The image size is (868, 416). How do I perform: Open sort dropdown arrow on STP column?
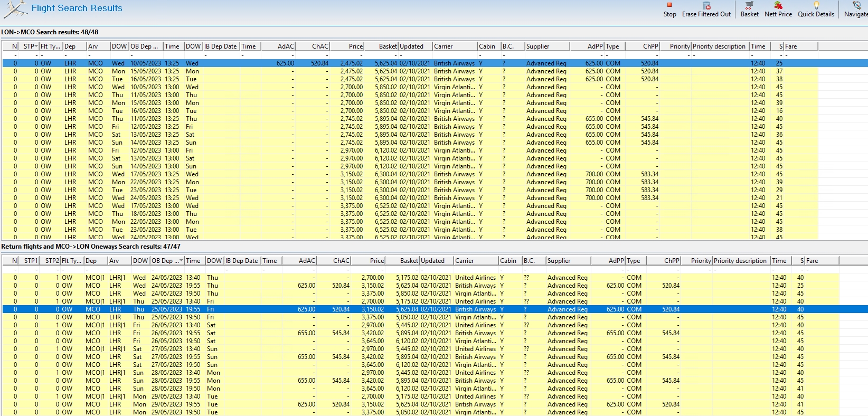36,46
